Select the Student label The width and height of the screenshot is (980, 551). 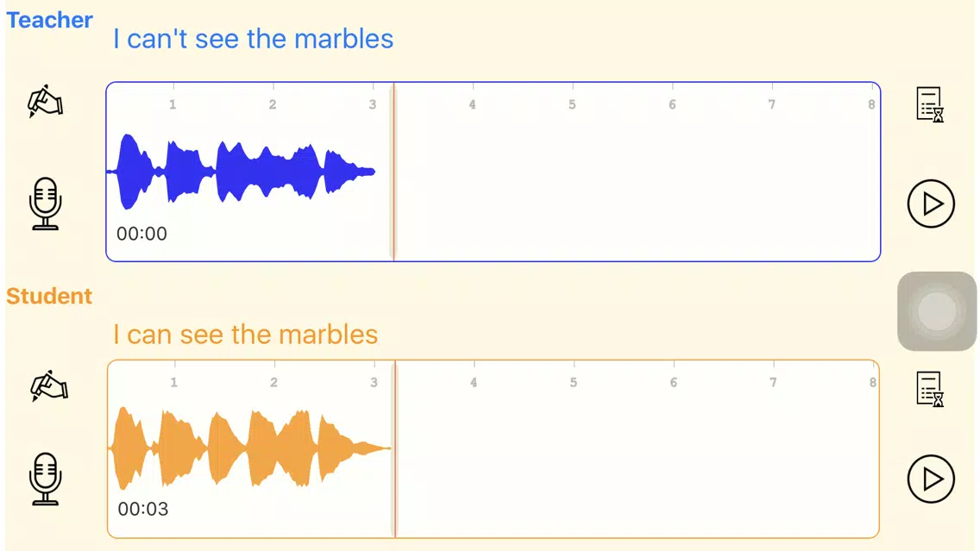click(x=49, y=296)
